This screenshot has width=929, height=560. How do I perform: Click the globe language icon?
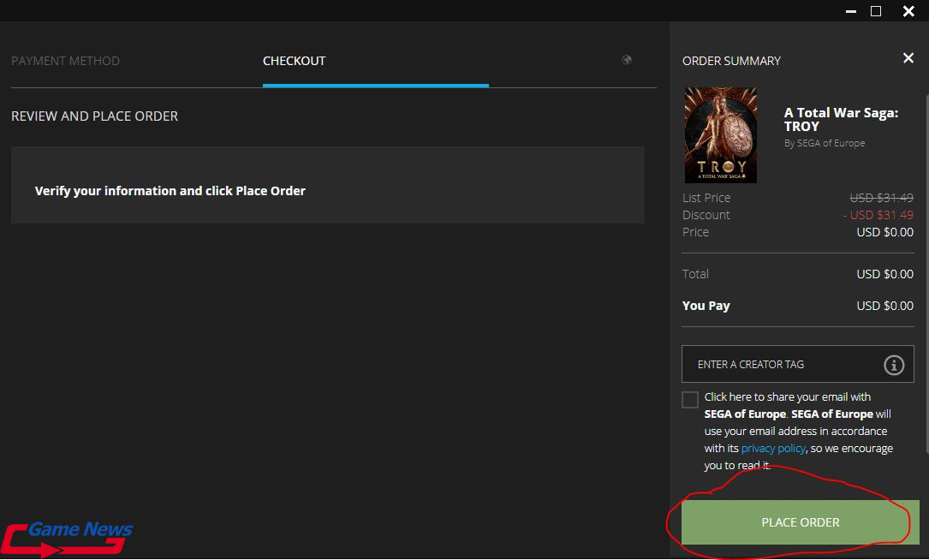click(x=627, y=60)
